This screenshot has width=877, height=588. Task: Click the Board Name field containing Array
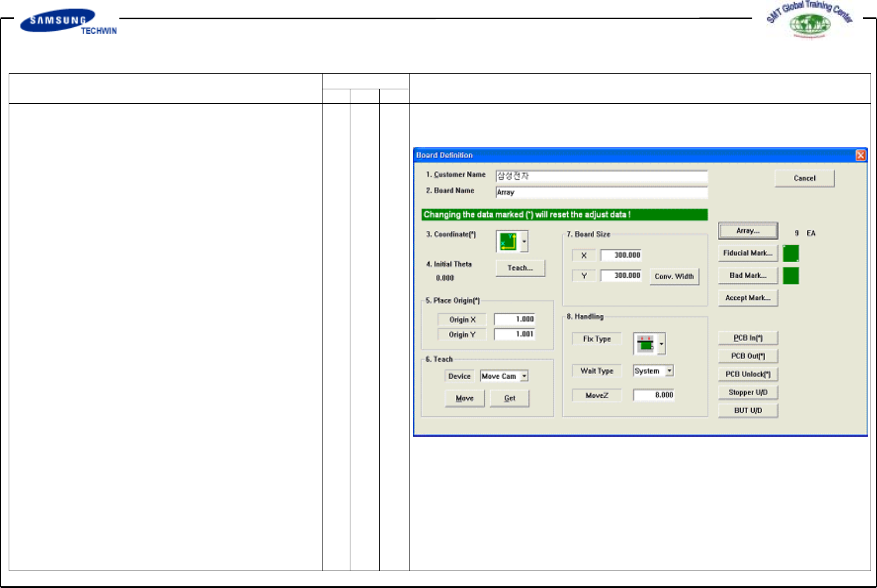[601, 193]
